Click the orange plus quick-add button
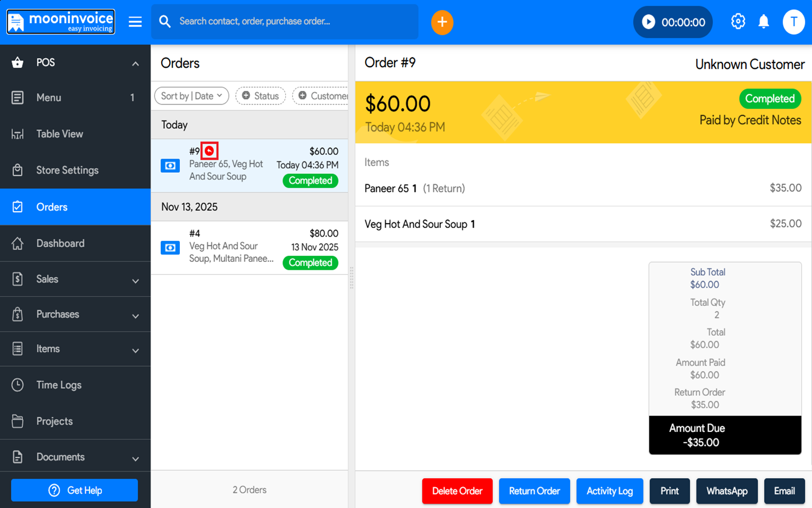The image size is (812, 508). coord(442,22)
